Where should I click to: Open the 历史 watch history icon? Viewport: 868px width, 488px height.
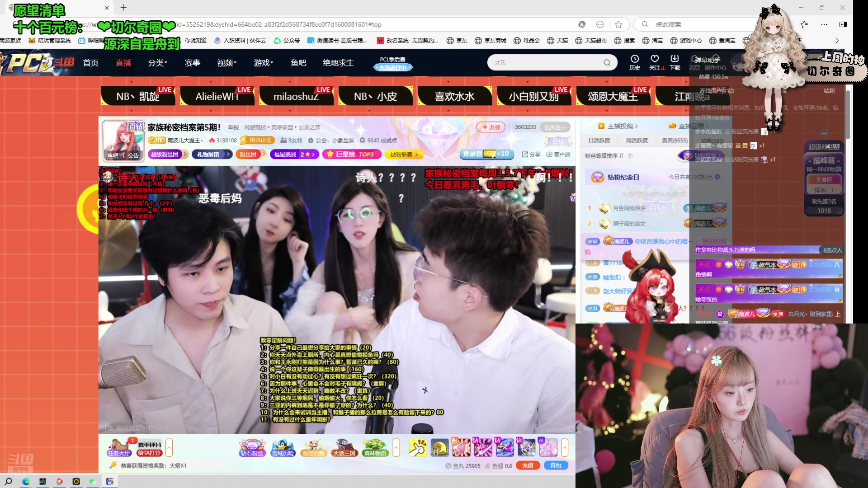tap(635, 62)
